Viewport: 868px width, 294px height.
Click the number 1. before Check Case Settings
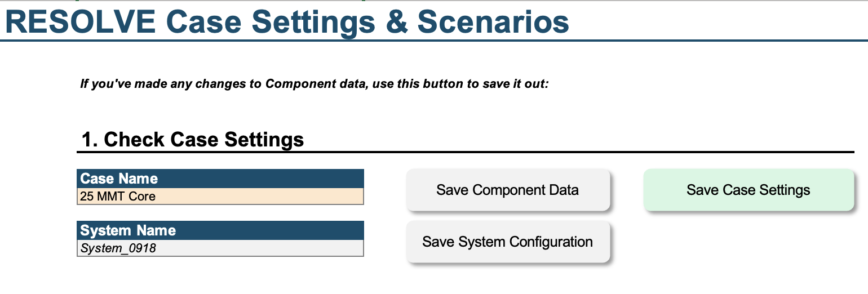pyautogui.click(x=90, y=139)
